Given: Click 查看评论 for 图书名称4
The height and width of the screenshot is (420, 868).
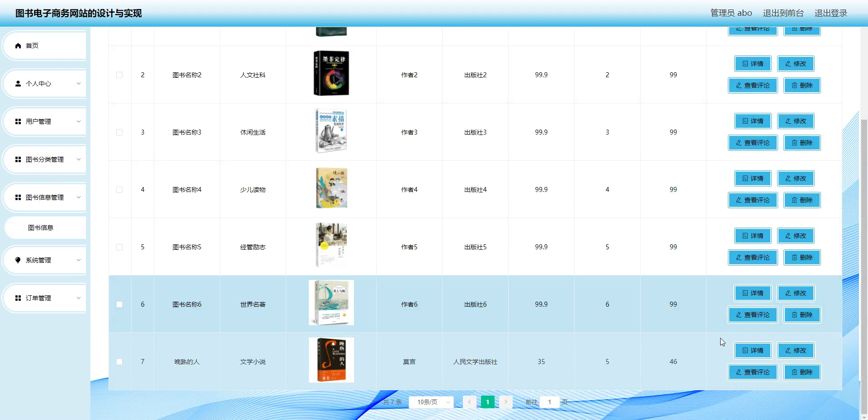Looking at the screenshot, I should point(753,200).
